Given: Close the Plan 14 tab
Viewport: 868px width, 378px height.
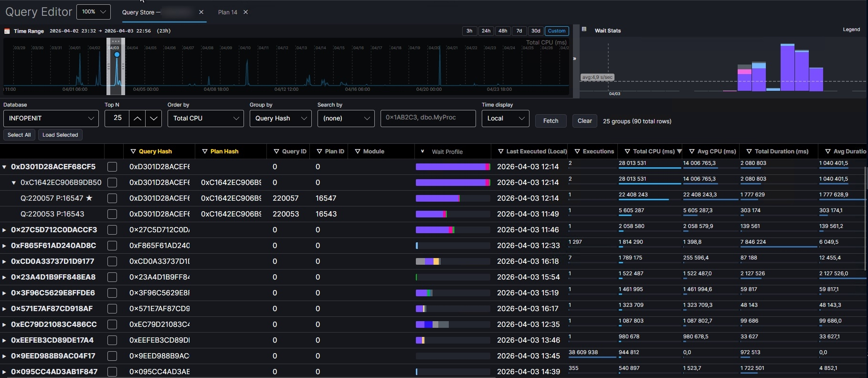Looking at the screenshot, I should (246, 12).
